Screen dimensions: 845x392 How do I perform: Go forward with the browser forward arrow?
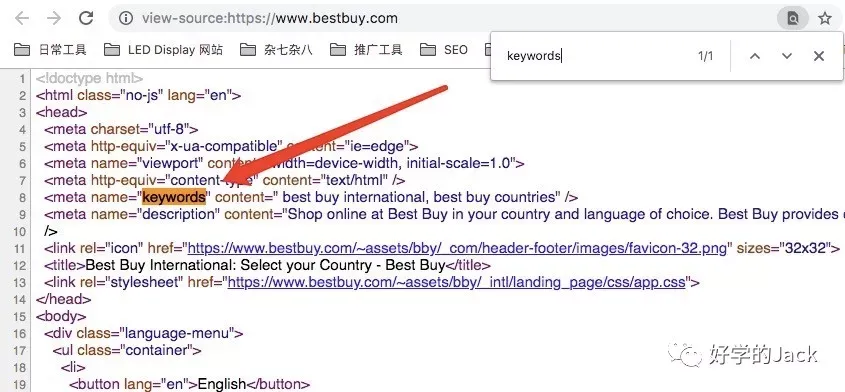click(54, 18)
